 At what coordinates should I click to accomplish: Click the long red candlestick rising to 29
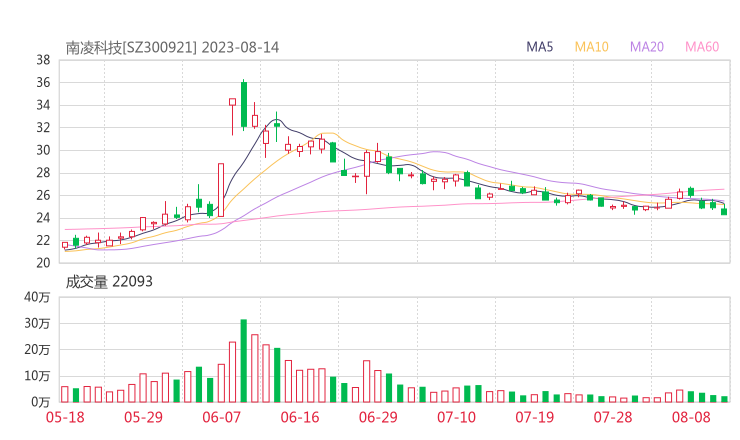coord(221,190)
